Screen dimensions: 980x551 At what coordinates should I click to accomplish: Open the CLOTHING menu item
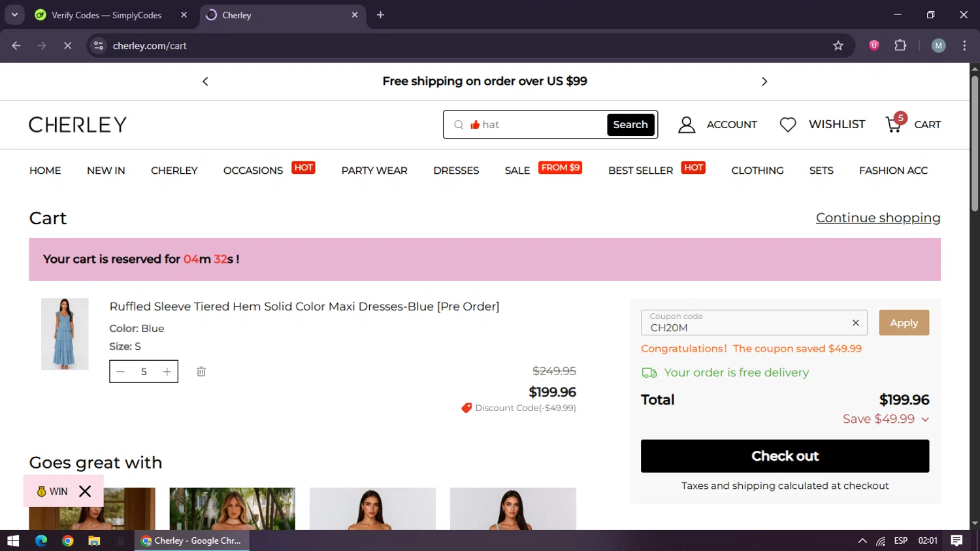click(x=757, y=171)
